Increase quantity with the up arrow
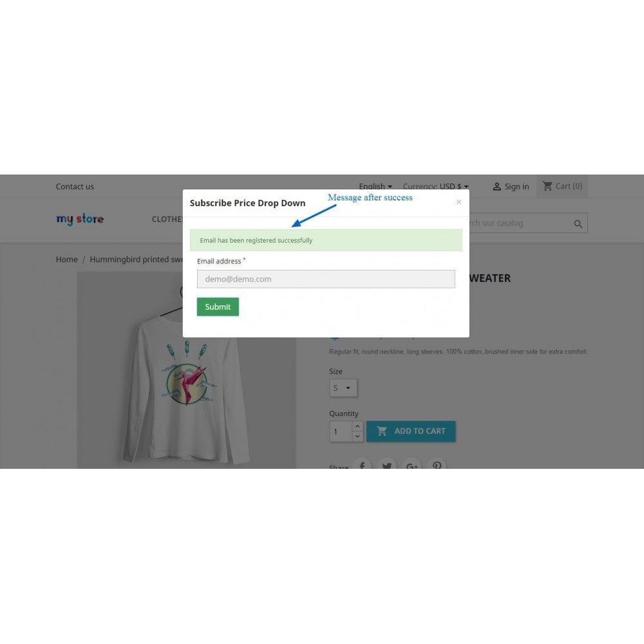 (x=357, y=426)
